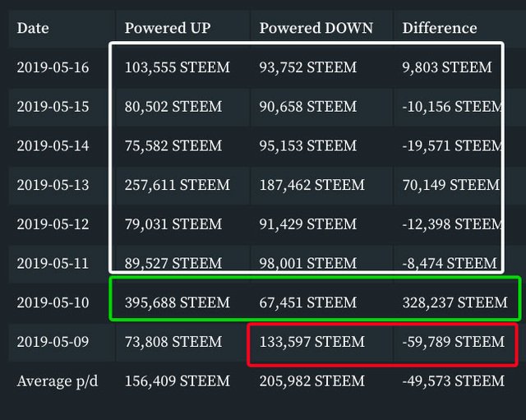Click the 395,688 STEEM powered up value
Screen dimensions: 526x420
click(x=177, y=302)
